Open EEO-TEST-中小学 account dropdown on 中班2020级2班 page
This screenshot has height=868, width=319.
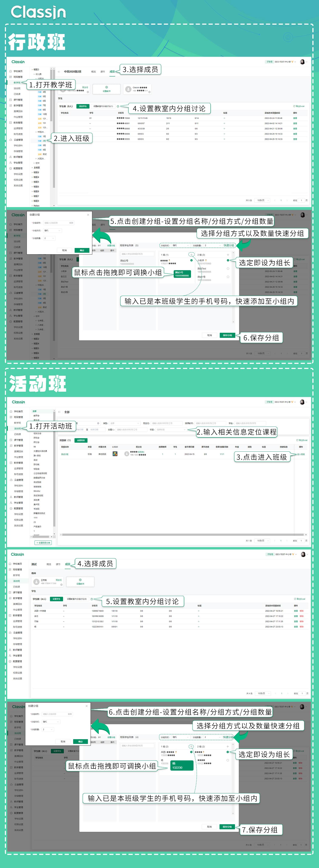[x=286, y=62]
